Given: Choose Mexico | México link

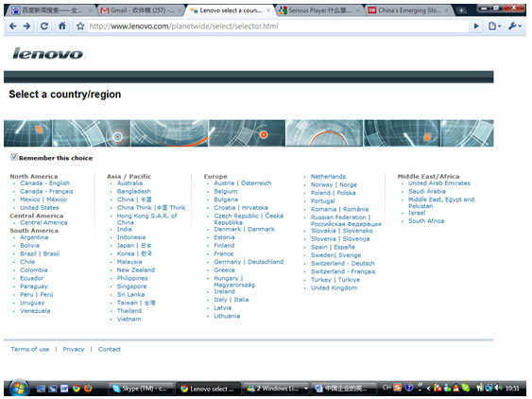Looking at the screenshot, I should click(43, 199).
